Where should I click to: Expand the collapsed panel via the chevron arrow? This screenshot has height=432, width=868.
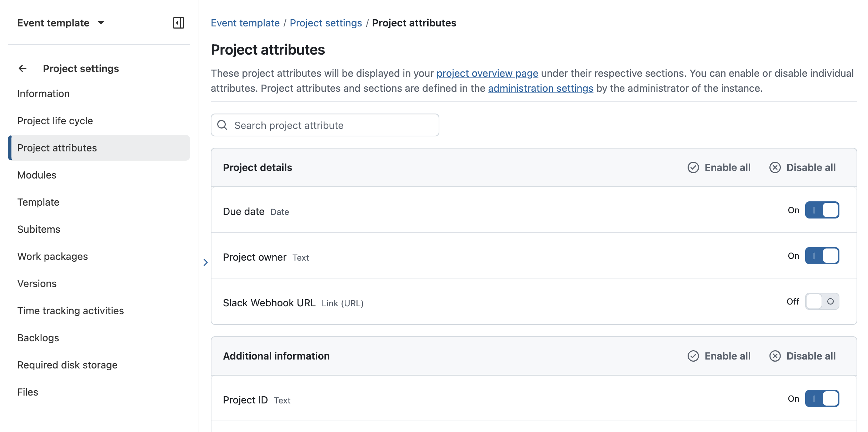pos(205,263)
